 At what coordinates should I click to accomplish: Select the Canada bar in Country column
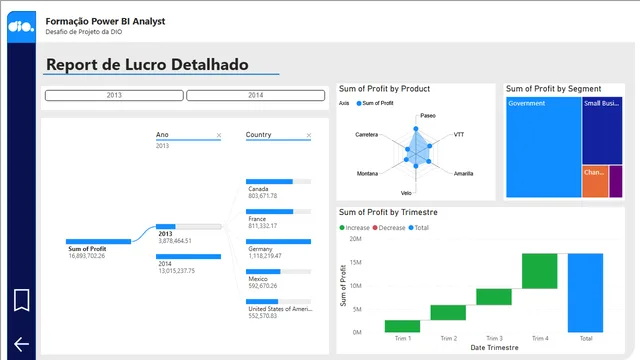point(278,181)
